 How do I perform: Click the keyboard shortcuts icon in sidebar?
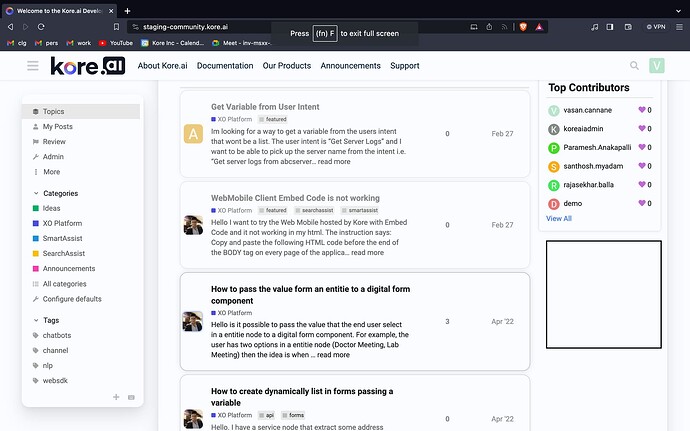131,397
